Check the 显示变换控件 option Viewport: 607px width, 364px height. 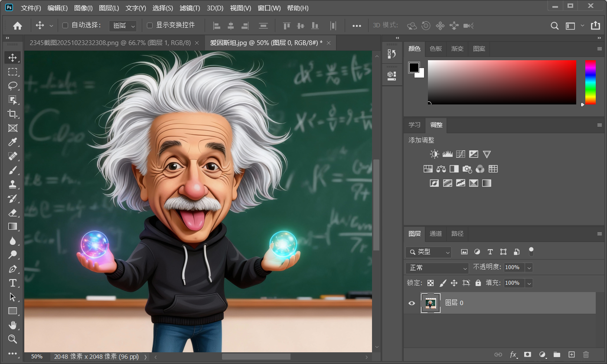pyautogui.click(x=150, y=26)
